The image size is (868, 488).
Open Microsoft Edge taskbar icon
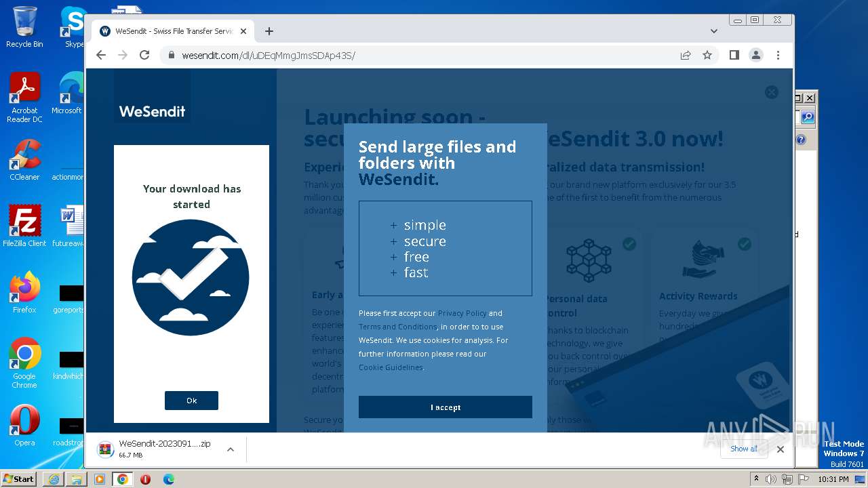(x=168, y=479)
